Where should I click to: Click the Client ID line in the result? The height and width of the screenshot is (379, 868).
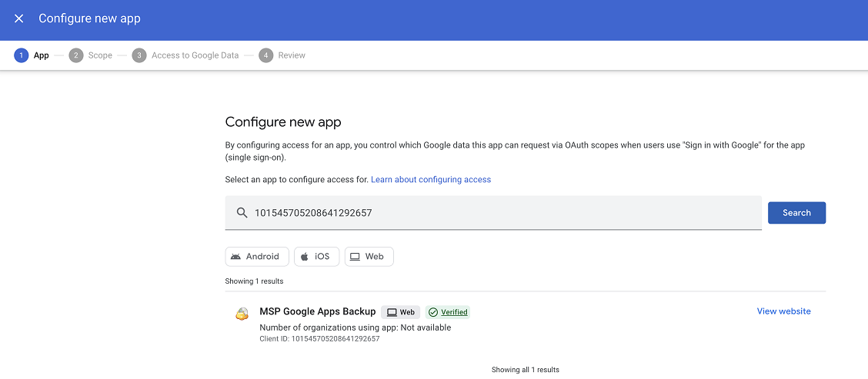[x=319, y=339]
